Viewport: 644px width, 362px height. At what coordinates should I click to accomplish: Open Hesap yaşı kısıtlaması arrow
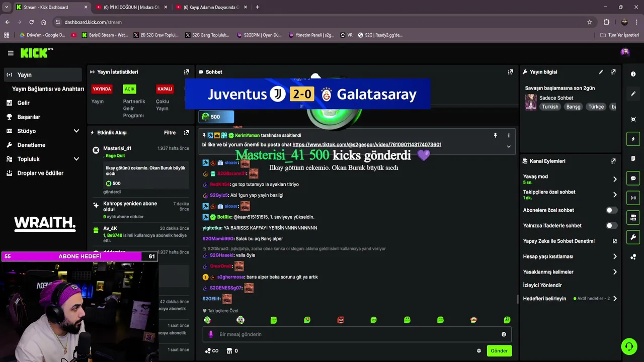click(615, 256)
